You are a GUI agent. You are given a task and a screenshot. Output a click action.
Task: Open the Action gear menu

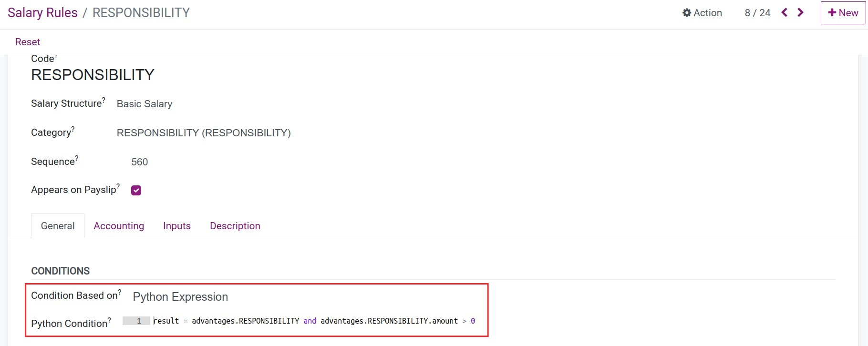[x=702, y=13]
